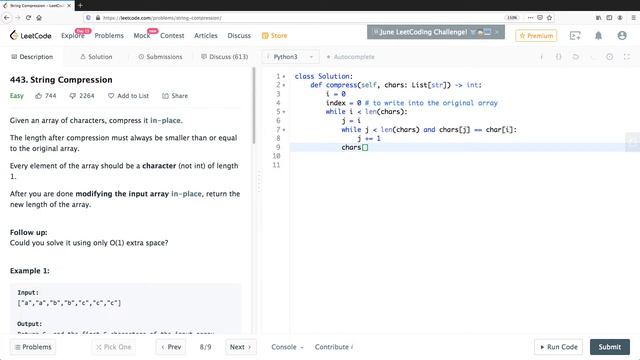Open the Explore menu item

tap(73, 36)
